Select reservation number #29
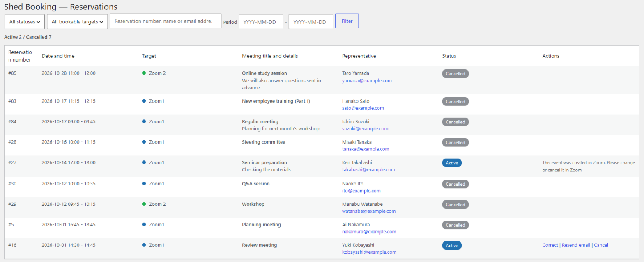644x262 pixels. [12, 204]
